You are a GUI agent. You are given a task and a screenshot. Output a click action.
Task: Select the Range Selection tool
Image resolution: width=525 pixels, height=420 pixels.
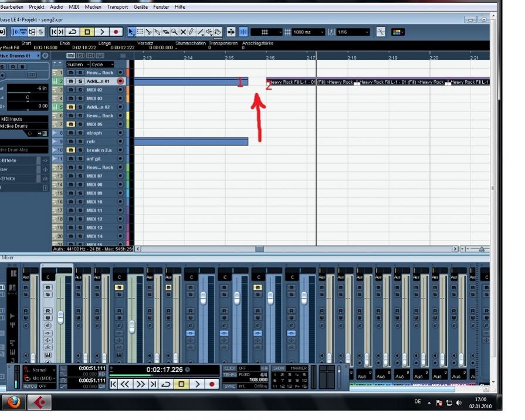[x=140, y=32]
